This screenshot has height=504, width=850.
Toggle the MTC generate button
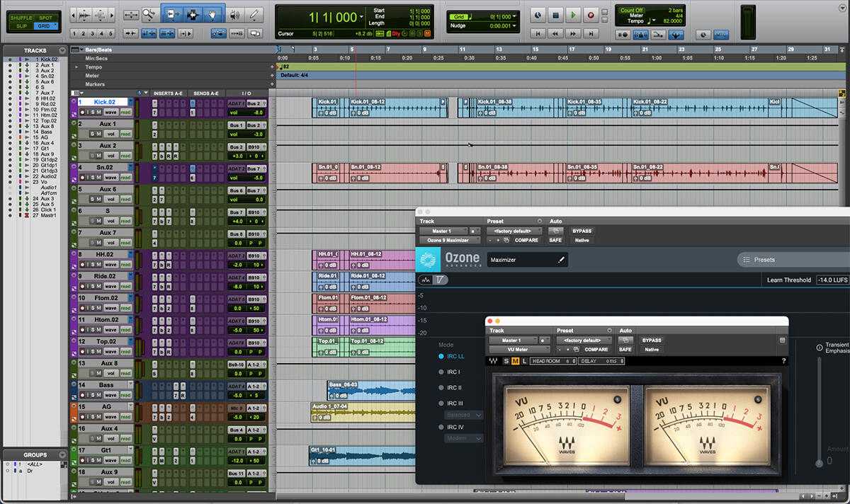click(721, 34)
